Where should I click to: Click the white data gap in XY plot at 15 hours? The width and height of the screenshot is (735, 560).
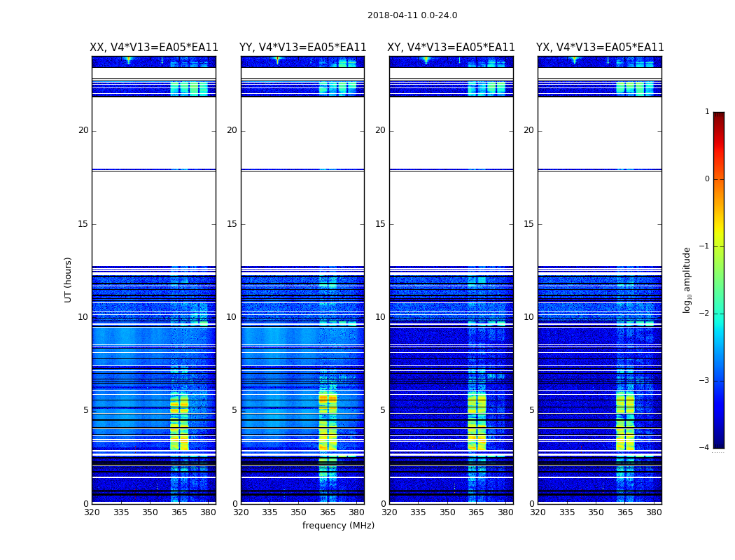tap(451, 224)
